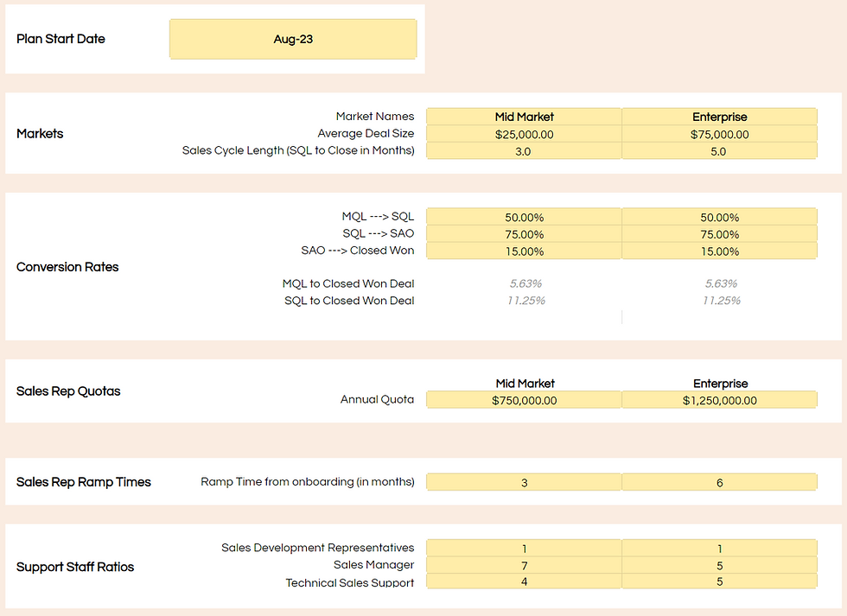
Task: Select the Mid Market sales cycle length 3.0
Action: (524, 150)
